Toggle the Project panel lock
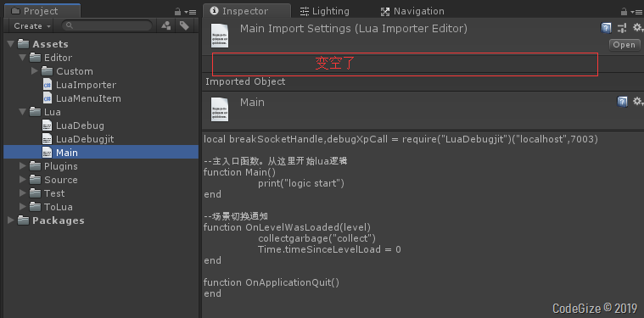This screenshot has width=644, height=318. 177,12
